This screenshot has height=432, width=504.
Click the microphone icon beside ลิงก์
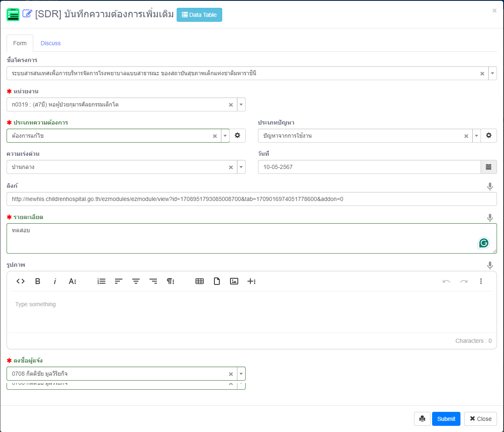coord(490,187)
